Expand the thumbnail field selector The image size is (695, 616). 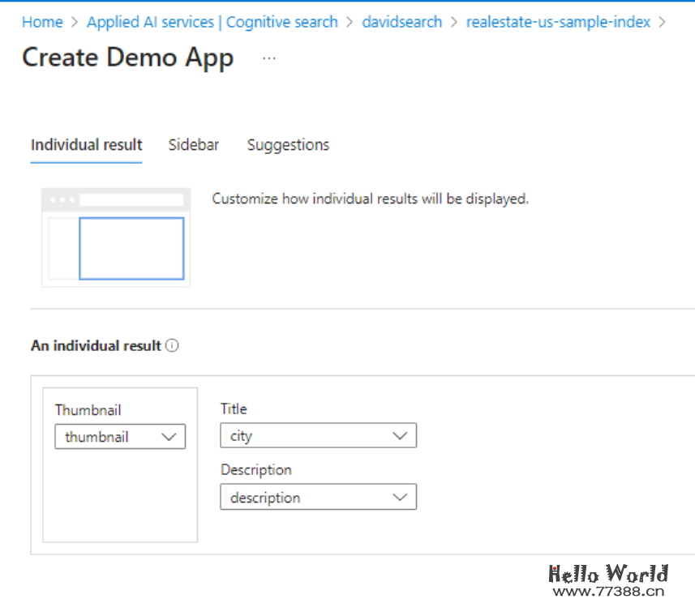click(119, 437)
